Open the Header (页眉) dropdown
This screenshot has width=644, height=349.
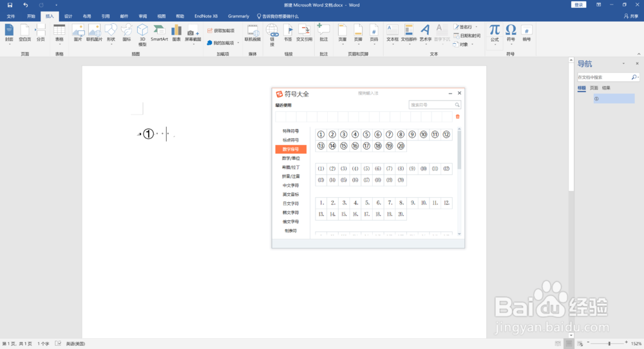342,35
